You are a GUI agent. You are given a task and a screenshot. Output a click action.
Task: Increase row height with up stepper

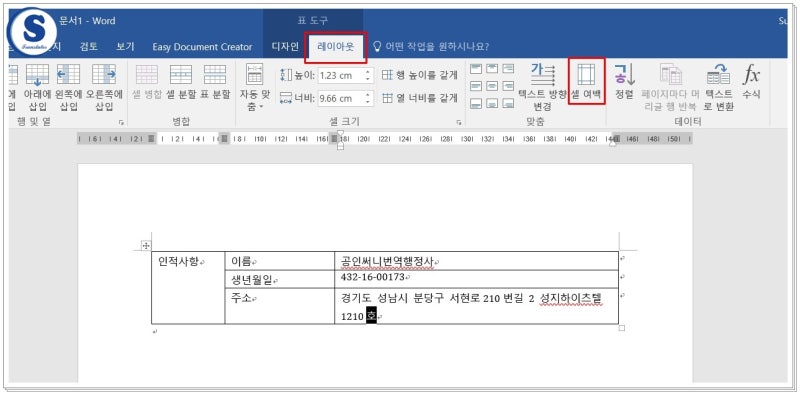368,72
